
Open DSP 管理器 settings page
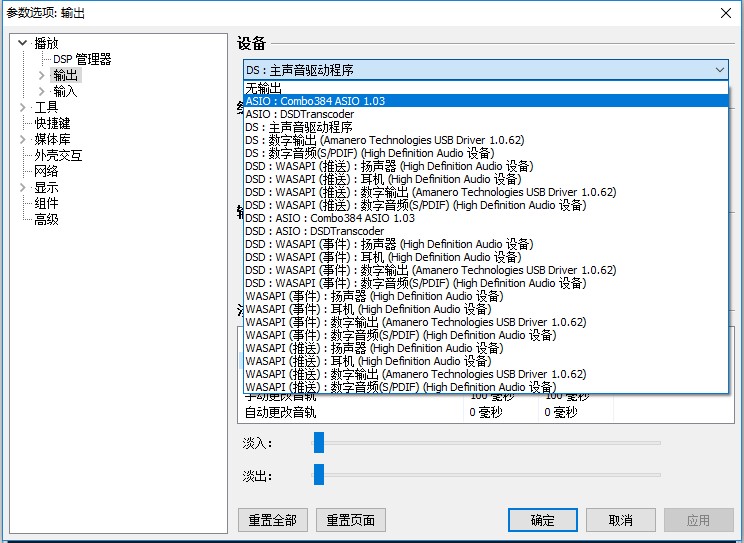click(x=82, y=59)
